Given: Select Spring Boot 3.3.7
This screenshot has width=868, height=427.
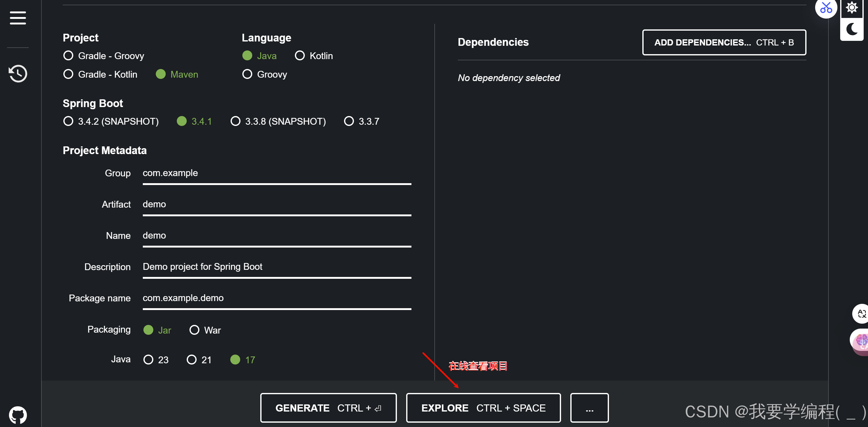Looking at the screenshot, I should coord(362,121).
